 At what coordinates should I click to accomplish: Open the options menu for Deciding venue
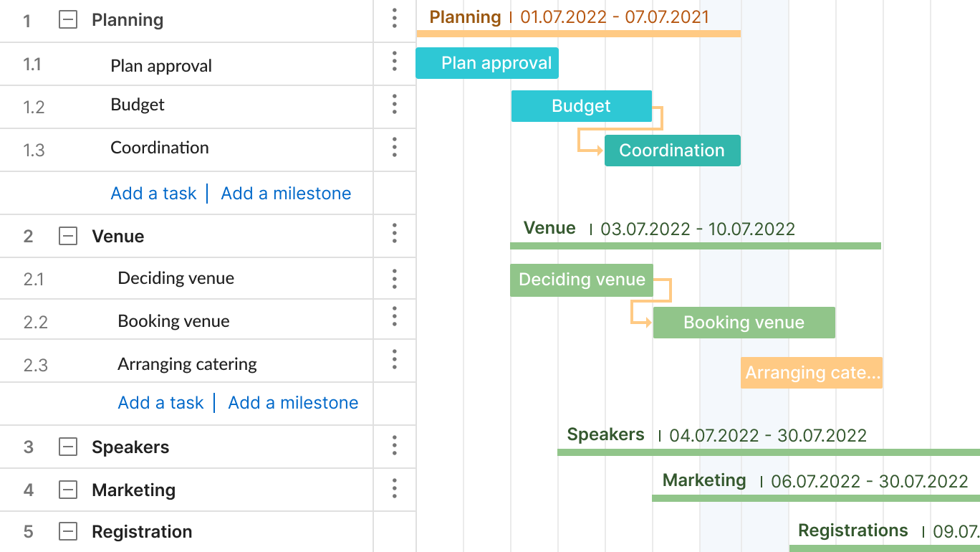(395, 278)
